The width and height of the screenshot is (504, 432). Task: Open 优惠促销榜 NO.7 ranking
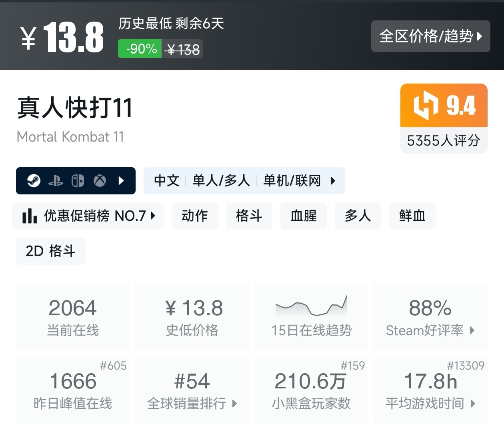(x=88, y=216)
